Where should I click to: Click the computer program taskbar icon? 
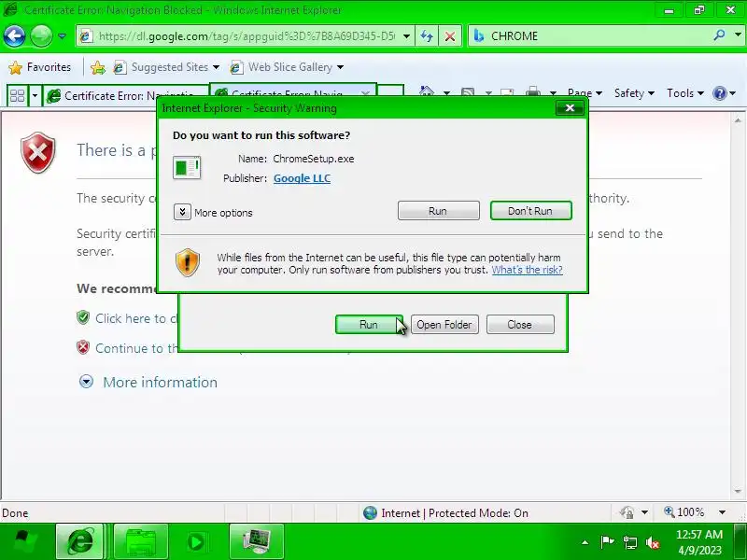click(x=257, y=541)
